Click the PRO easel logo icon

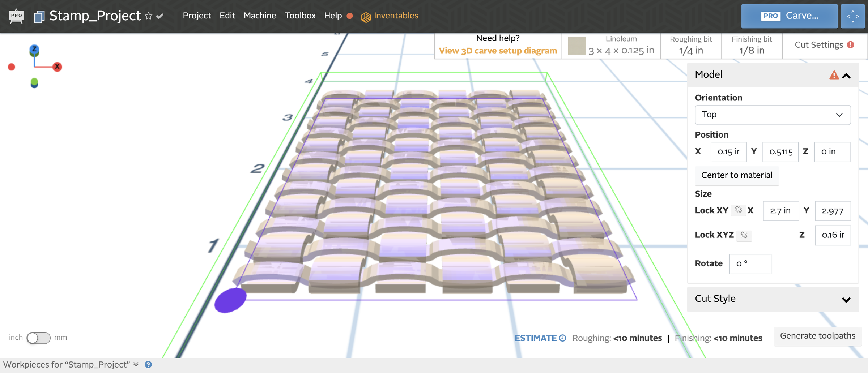click(x=16, y=16)
